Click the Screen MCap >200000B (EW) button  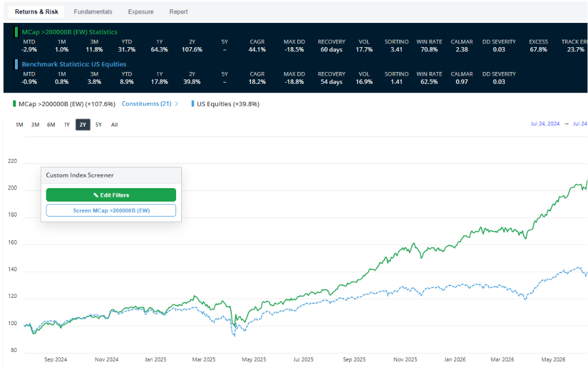(x=111, y=210)
